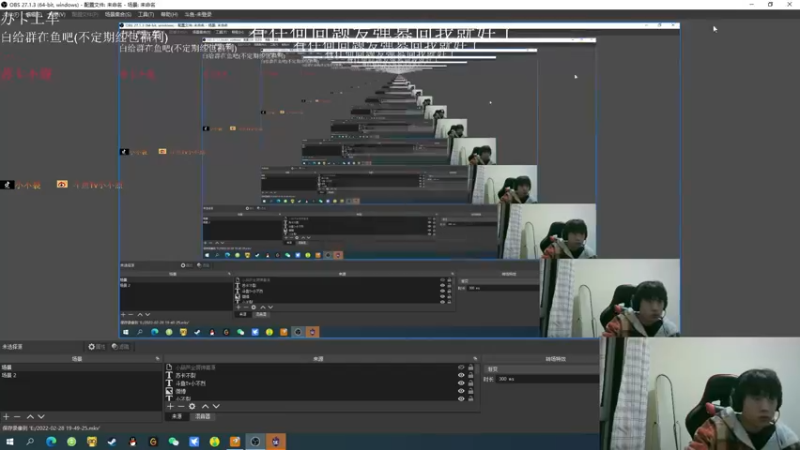Select 场景 in the scenes list

pos(81,367)
